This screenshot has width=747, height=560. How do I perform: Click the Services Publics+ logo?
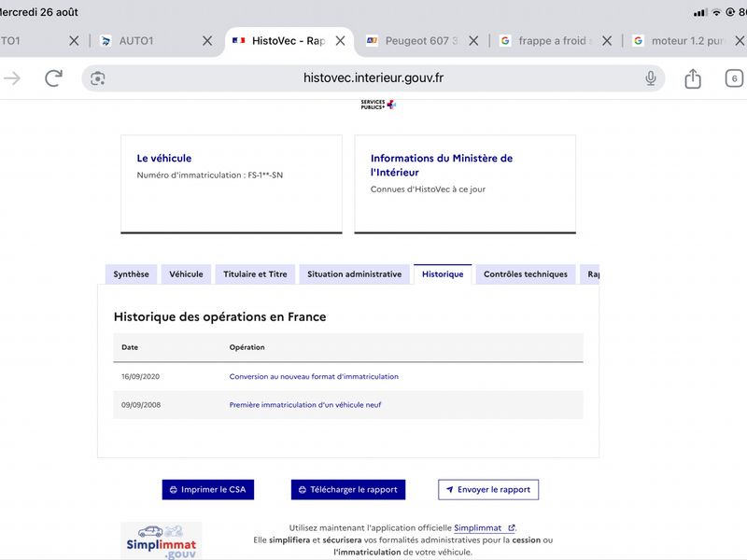pos(378,105)
